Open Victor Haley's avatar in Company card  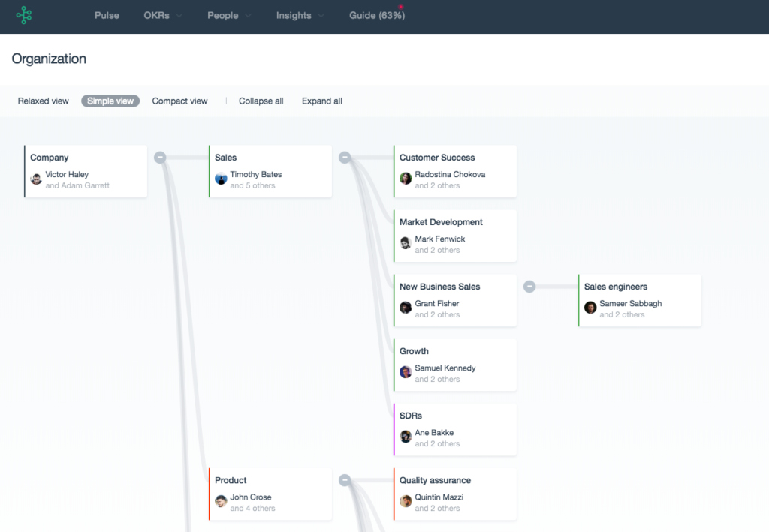[x=36, y=179]
